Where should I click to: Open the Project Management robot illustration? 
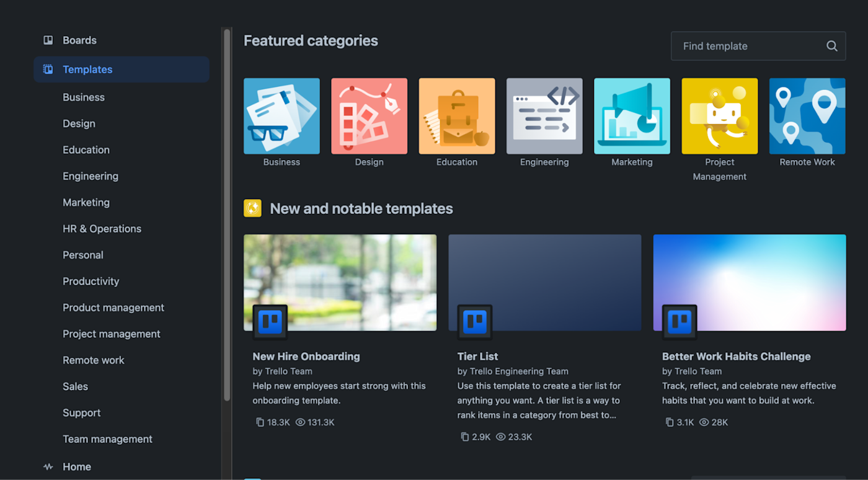coord(720,116)
